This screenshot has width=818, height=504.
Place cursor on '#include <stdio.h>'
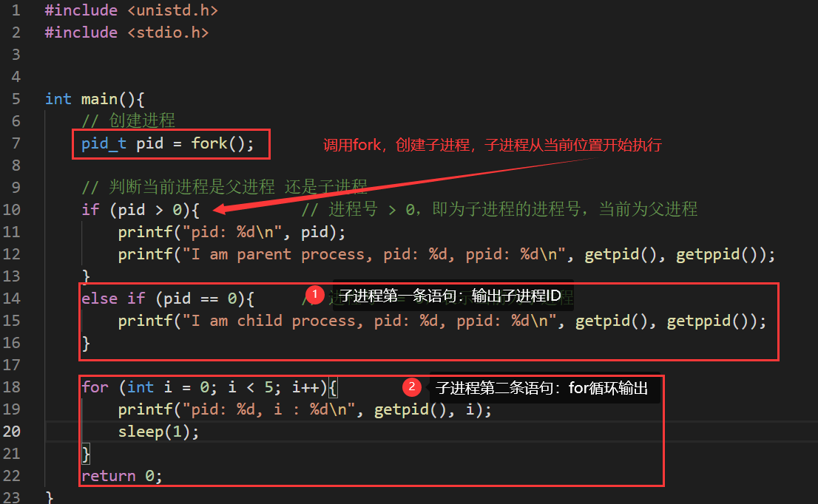[x=126, y=33]
